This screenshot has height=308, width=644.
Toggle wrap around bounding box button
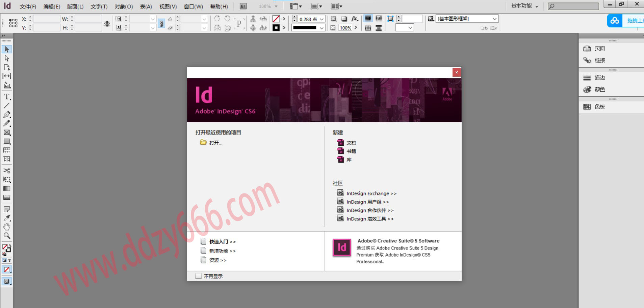click(x=379, y=19)
